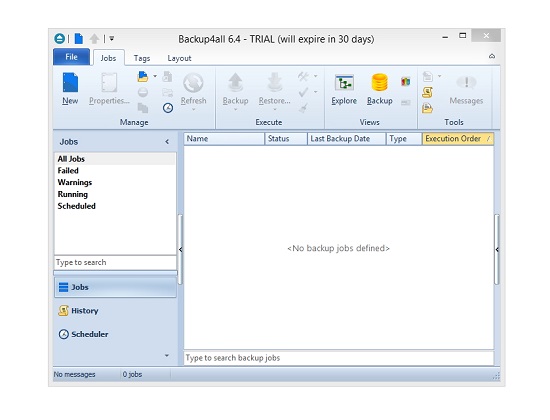
Task: Open Scheduler in the navigation pane
Action: 83,334
